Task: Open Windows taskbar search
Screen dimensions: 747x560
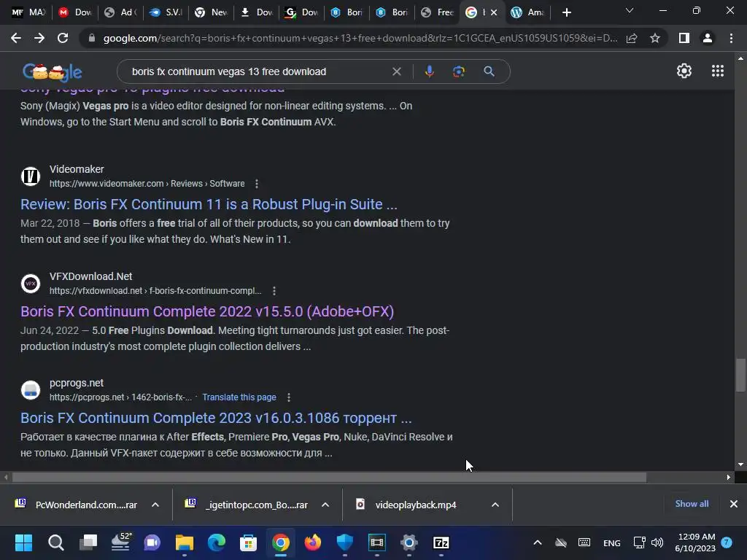Action: pos(55,542)
